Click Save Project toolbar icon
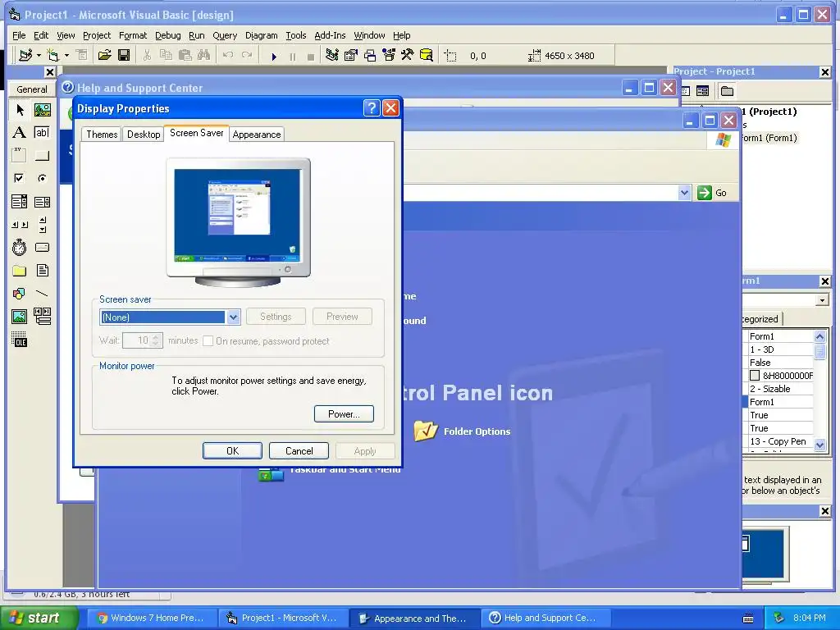The image size is (840, 630). 124,55
